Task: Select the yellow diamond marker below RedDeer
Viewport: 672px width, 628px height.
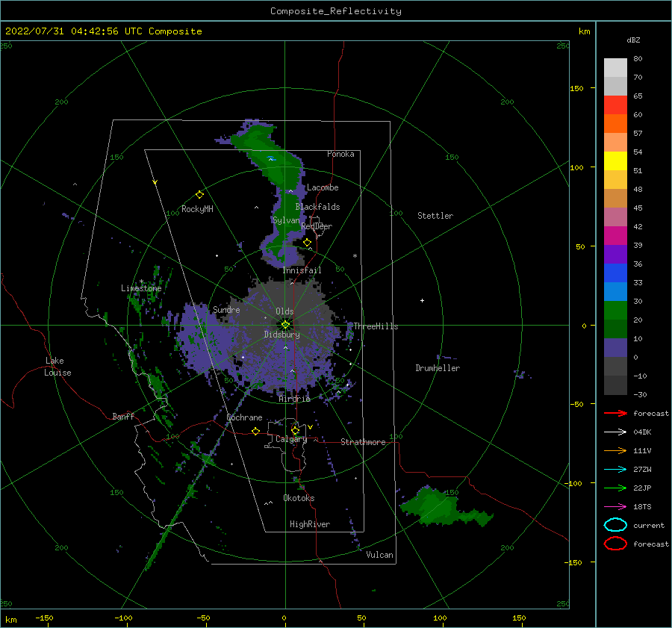Action: click(x=308, y=243)
